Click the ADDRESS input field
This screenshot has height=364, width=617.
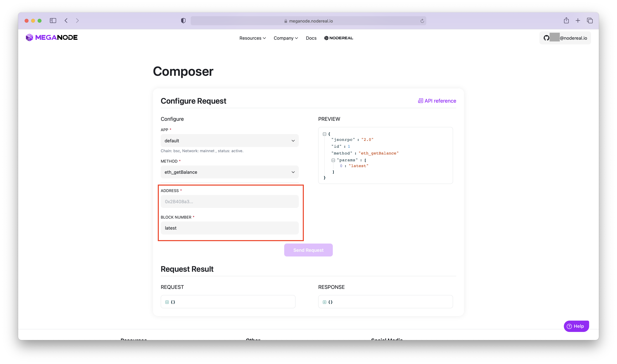229,201
